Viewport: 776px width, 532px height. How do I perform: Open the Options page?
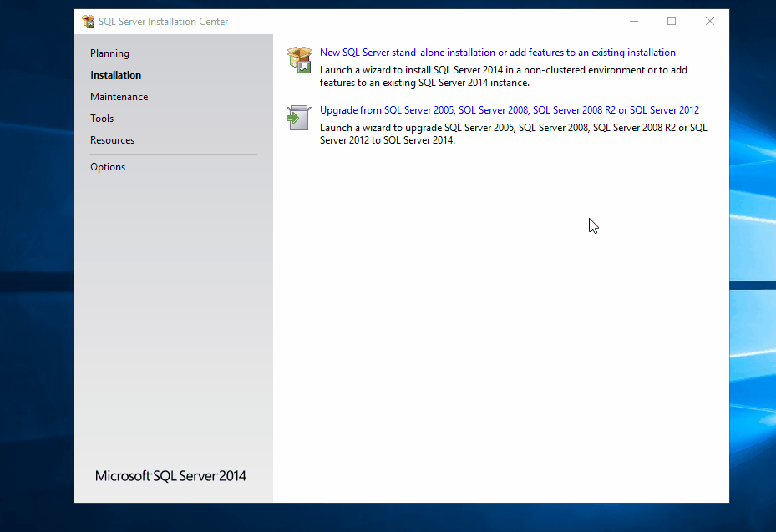point(107,166)
